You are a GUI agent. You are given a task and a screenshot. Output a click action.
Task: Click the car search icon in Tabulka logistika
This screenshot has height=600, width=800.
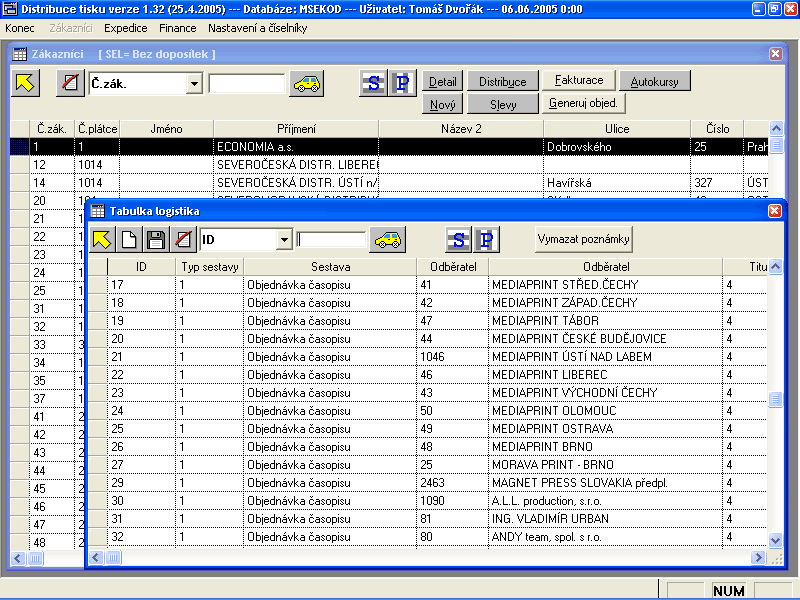point(387,240)
